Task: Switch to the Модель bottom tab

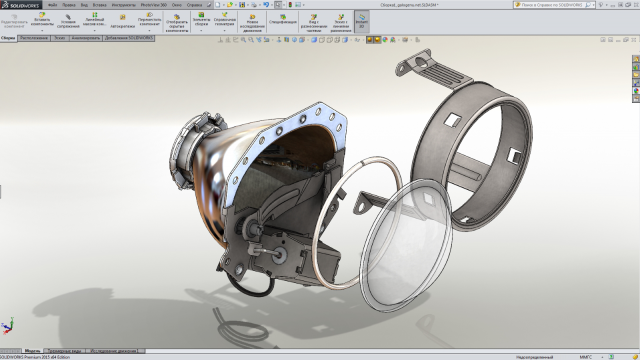Action: pos(32,351)
